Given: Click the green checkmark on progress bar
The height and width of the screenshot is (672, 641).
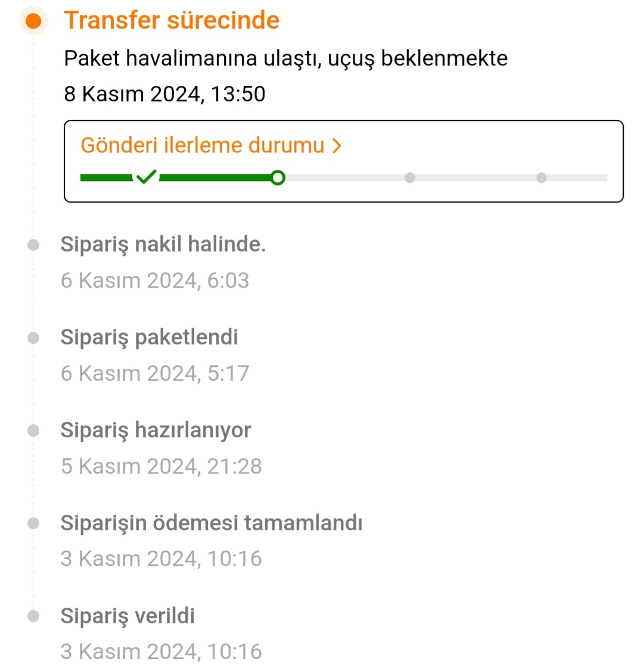Looking at the screenshot, I should [x=146, y=177].
